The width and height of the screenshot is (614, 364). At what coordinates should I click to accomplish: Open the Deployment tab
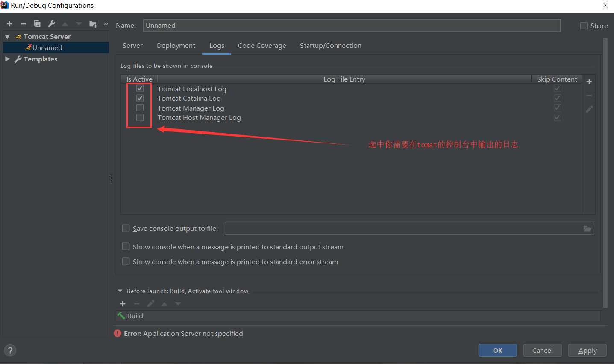click(x=176, y=46)
